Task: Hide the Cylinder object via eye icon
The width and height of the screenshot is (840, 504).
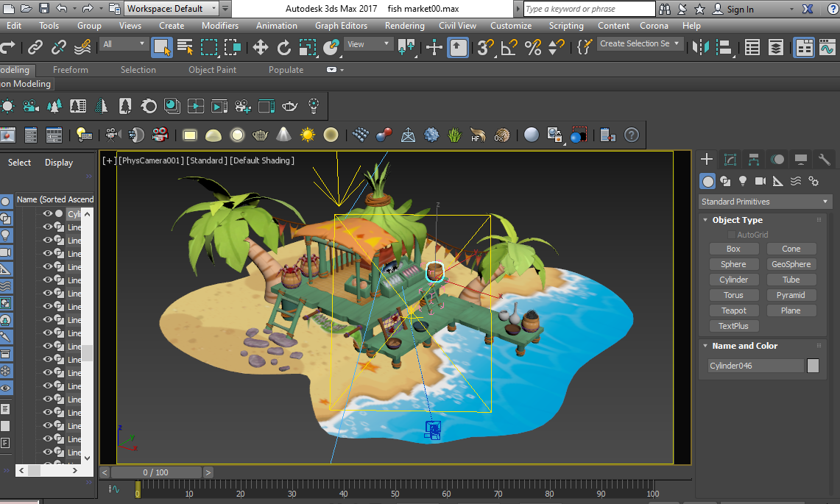Action: [x=48, y=214]
